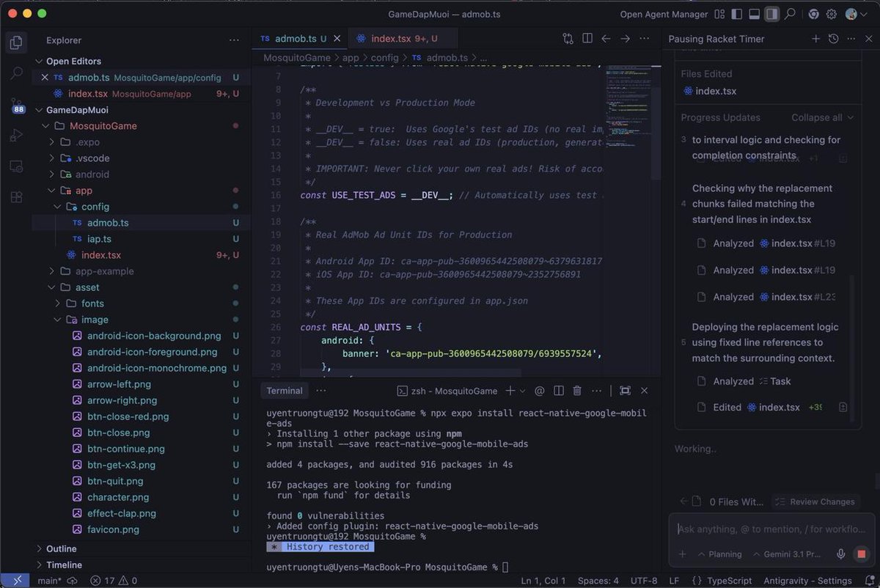Click the title bar search magnifier
The height and width of the screenshot is (588, 880).
click(x=790, y=14)
